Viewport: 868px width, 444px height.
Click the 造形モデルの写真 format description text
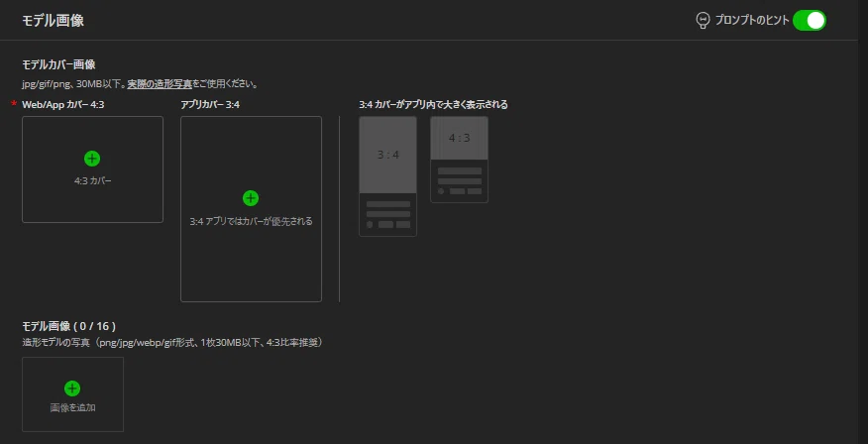(x=172, y=343)
